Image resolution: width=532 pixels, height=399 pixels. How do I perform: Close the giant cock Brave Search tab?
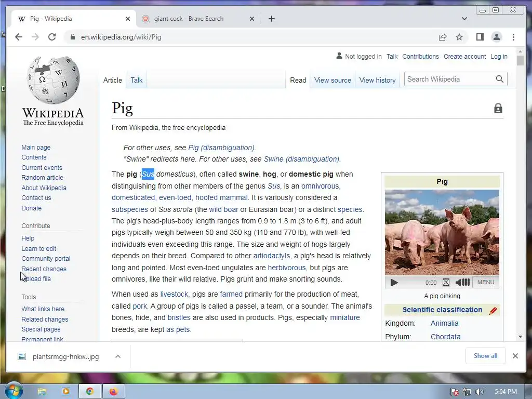pyautogui.click(x=252, y=19)
